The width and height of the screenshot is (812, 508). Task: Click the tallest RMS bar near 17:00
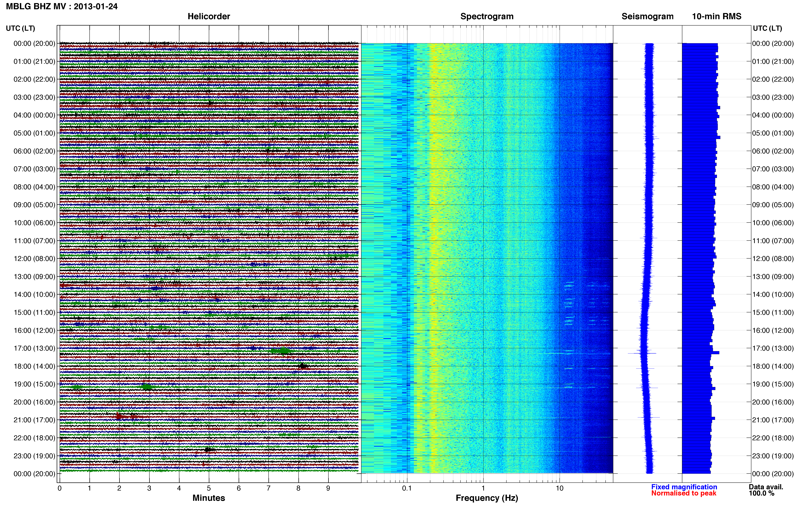(700, 352)
